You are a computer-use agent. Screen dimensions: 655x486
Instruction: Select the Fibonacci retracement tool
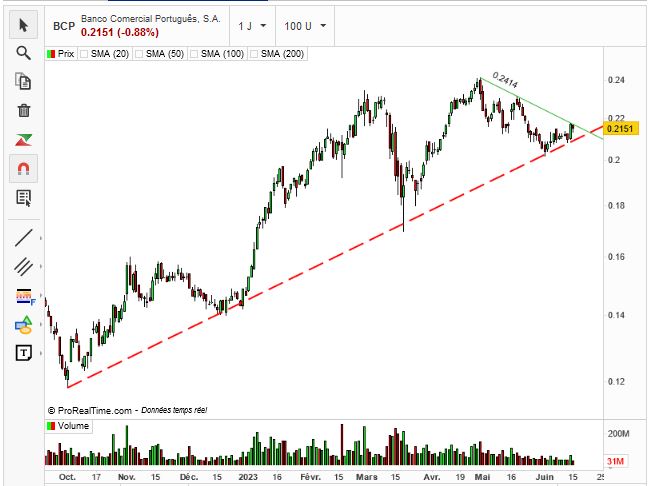[x=25, y=296]
